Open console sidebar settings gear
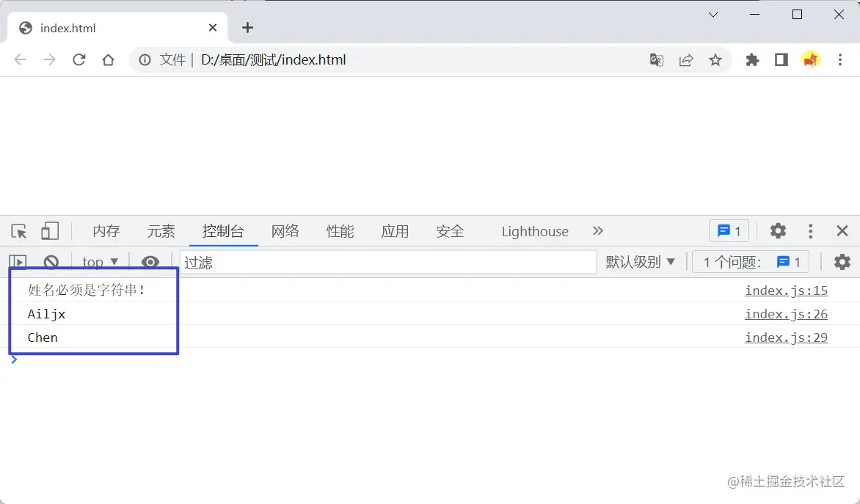 842,262
